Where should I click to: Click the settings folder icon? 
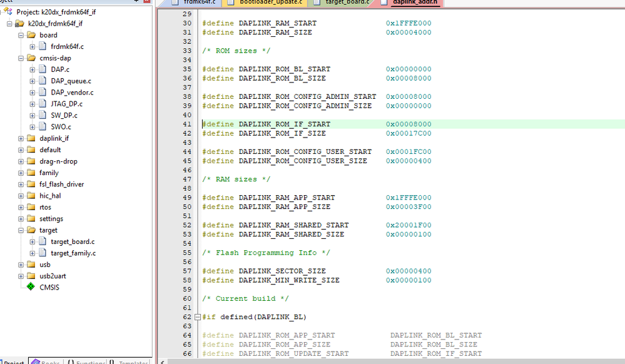(31, 219)
